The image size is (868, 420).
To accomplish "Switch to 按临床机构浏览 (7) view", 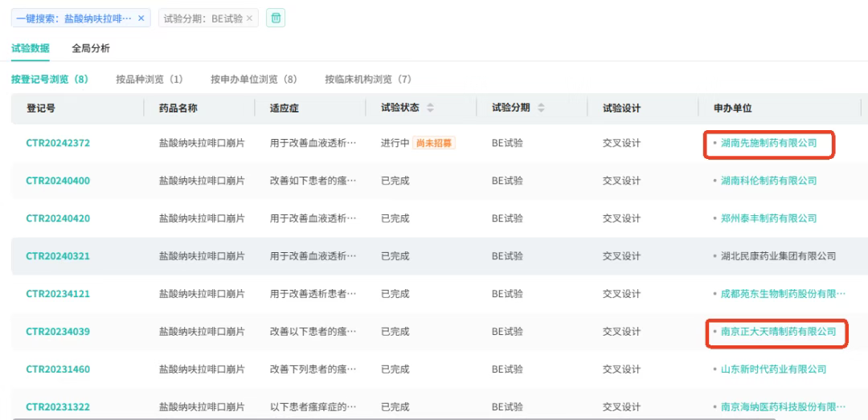I will pos(367,79).
